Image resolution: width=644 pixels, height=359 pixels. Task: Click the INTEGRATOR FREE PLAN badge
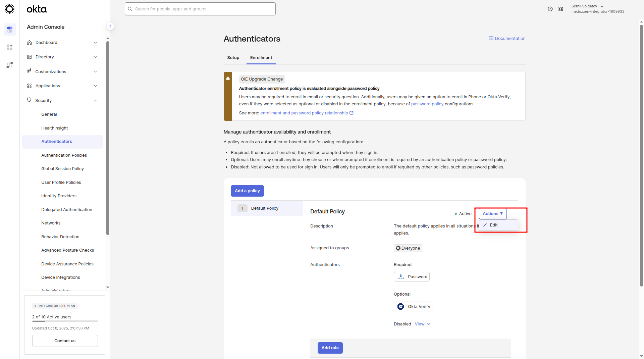[55, 306]
